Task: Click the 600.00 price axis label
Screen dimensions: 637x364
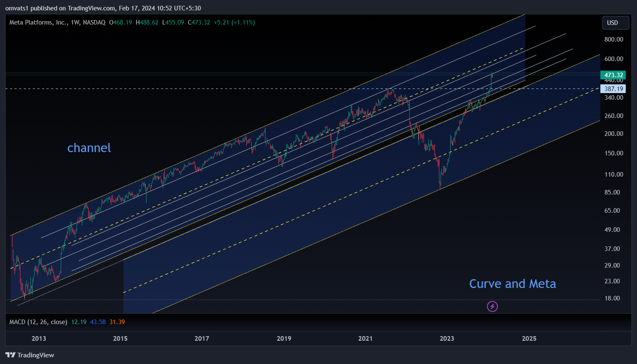Action: [x=614, y=59]
